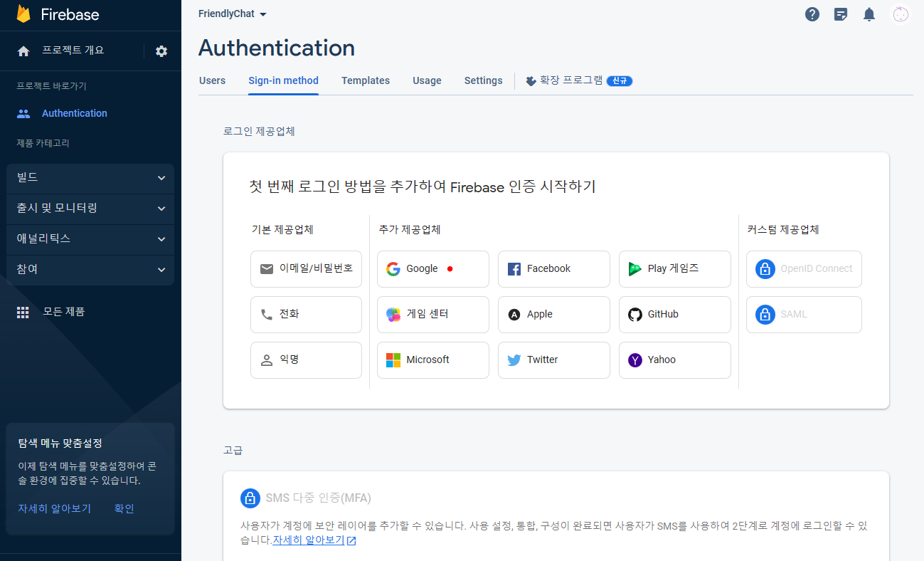Switch to the Users tab
The image size is (924, 561).
212,80
